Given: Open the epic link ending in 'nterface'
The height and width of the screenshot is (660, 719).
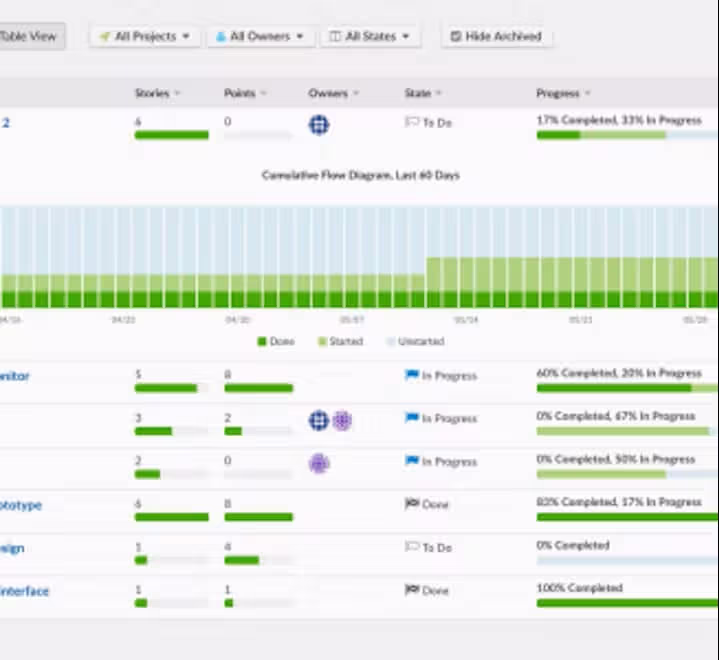Looking at the screenshot, I should [24, 591].
